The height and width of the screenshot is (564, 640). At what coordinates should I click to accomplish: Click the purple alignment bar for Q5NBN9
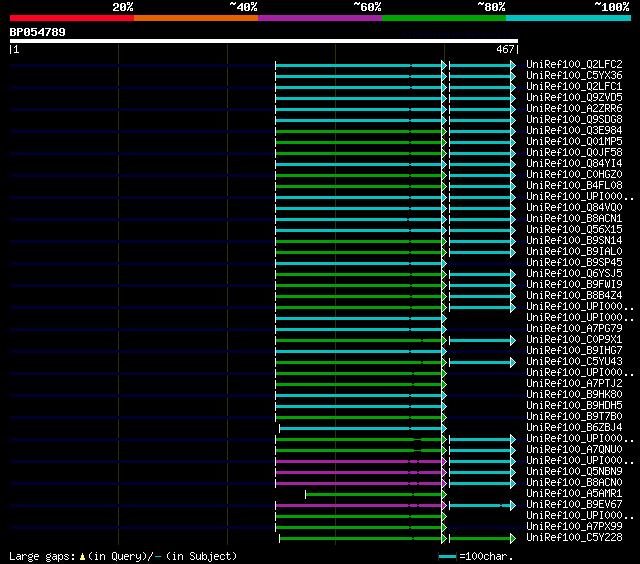[x=361, y=473]
